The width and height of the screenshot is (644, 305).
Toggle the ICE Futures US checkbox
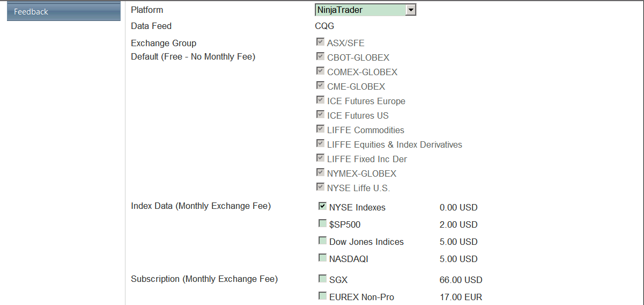[x=320, y=114]
